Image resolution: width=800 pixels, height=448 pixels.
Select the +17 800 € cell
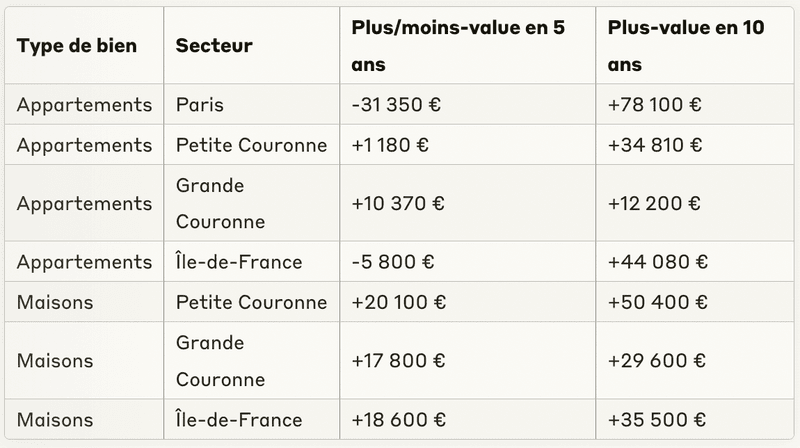pos(399,361)
